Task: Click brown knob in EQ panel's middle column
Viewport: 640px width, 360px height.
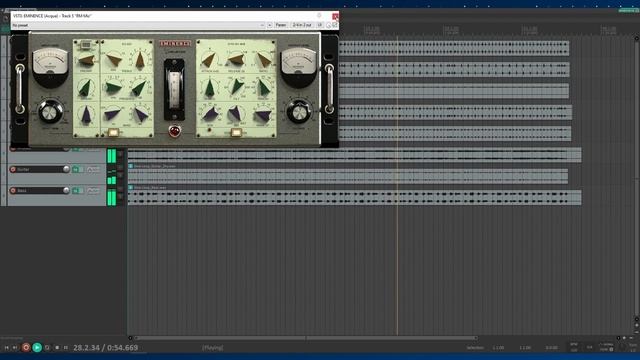Action: (x=113, y=60)
